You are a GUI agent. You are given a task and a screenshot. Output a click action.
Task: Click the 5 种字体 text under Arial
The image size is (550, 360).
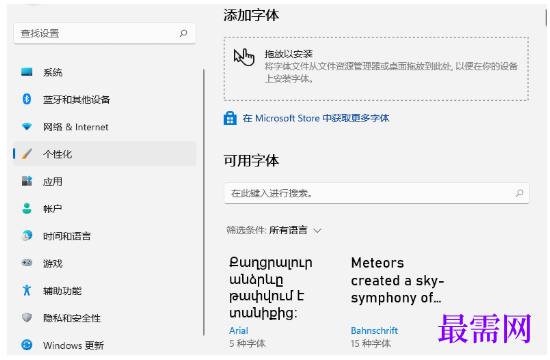[x=247, y=343]
